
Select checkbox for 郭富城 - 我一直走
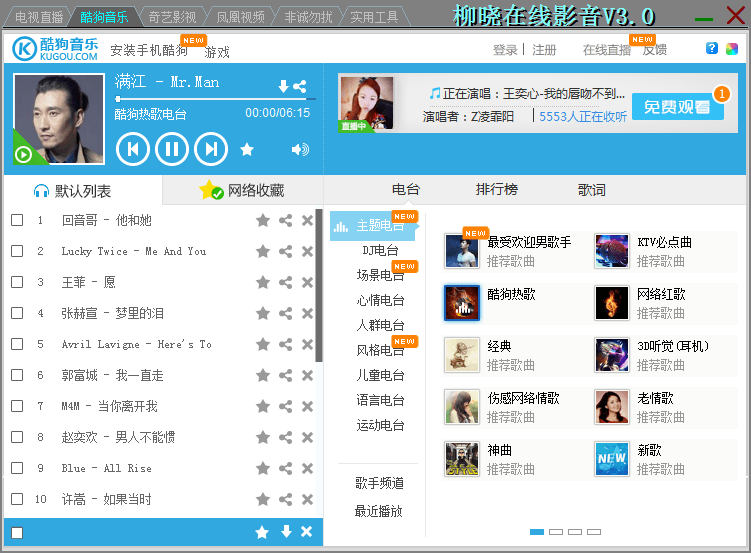point(17,375)
